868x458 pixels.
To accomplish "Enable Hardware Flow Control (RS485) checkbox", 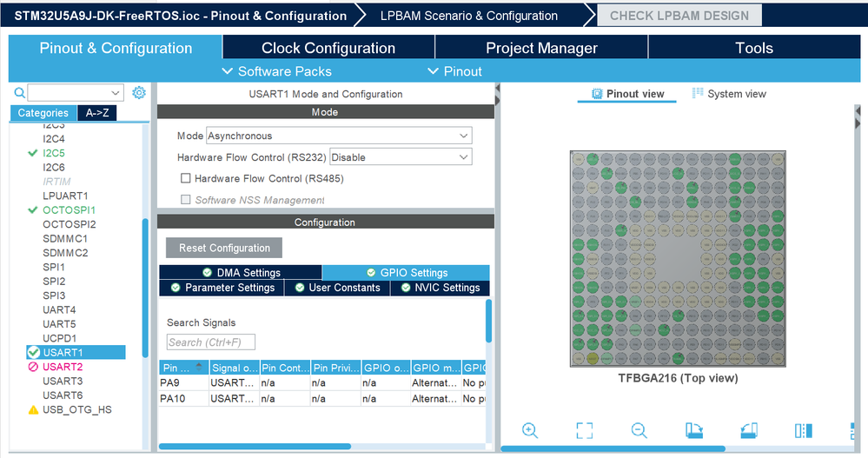I will [x=185, y=178].
